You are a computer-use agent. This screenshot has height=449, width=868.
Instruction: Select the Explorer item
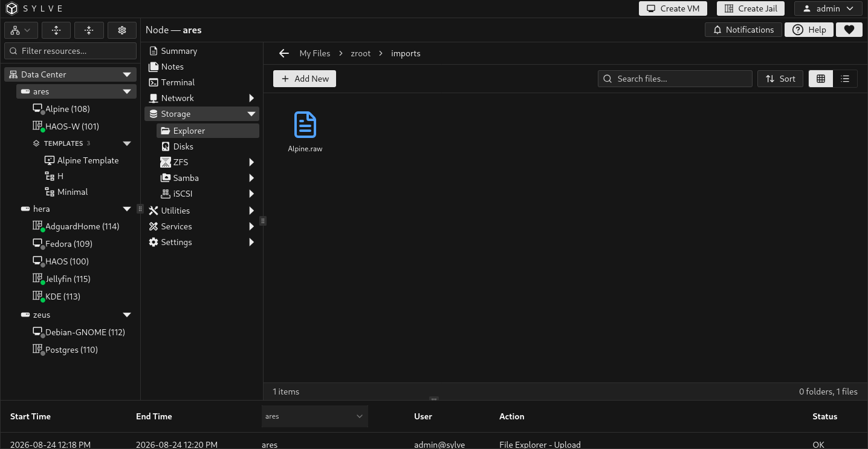pyautogui.click(x=208, y=131)
